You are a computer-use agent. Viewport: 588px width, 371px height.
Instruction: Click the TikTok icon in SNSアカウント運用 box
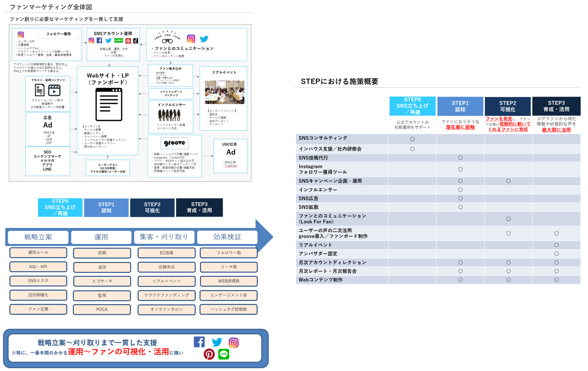pos(136,41)
